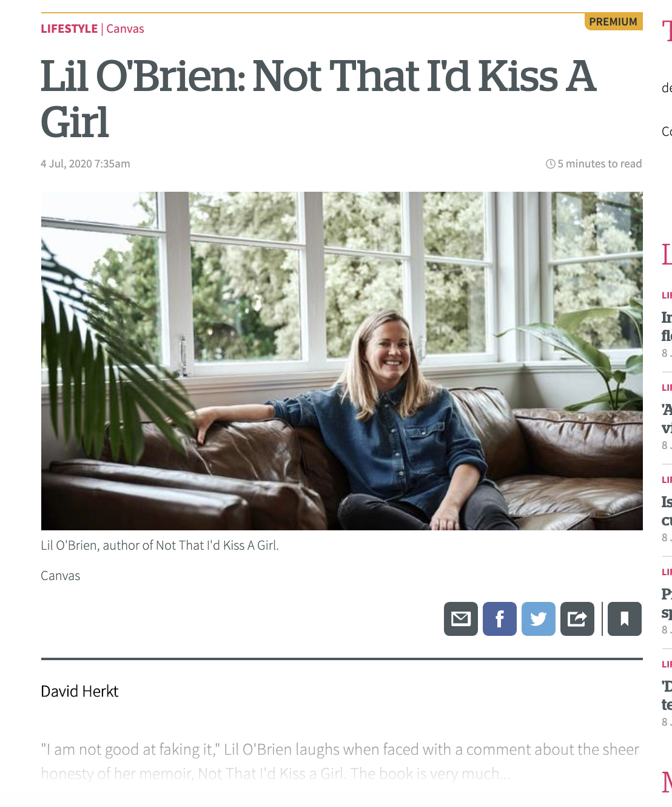Open the LIFESTYLE section link
This screenshot has height=807, width=672.
pyautogui.click(x=69, y=29)
